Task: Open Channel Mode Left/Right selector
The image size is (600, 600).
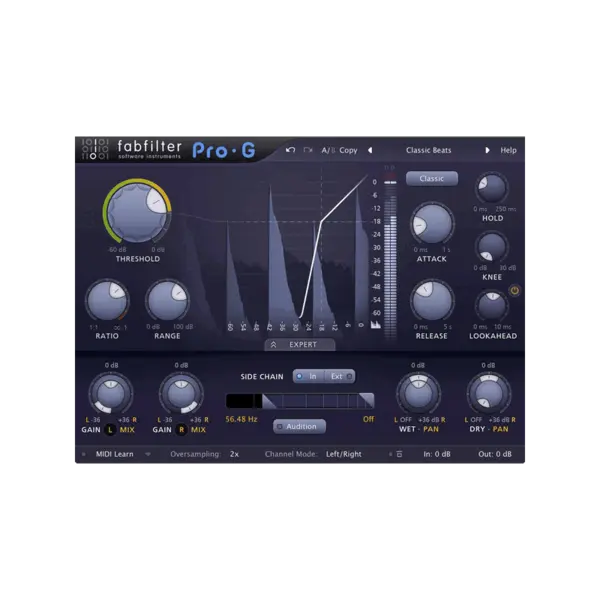Action: [343, 454]
